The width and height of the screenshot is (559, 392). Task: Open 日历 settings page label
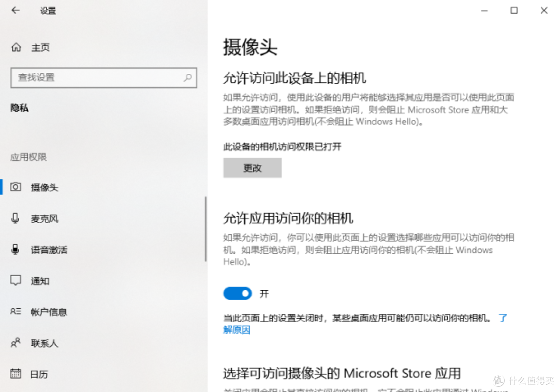[39, 374]
